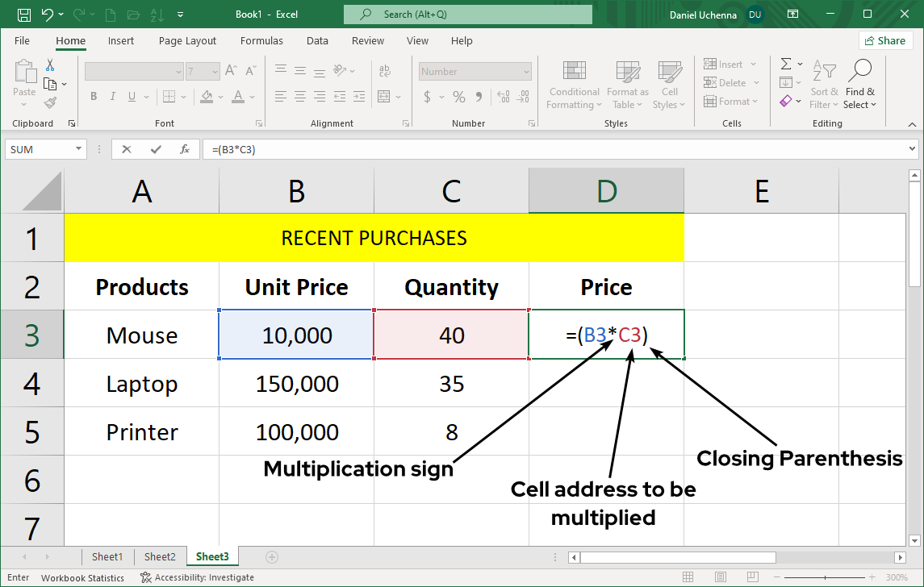Click the AutoSum icon
The height and width of the screenshot is (587, 924).
coord(785,64)
